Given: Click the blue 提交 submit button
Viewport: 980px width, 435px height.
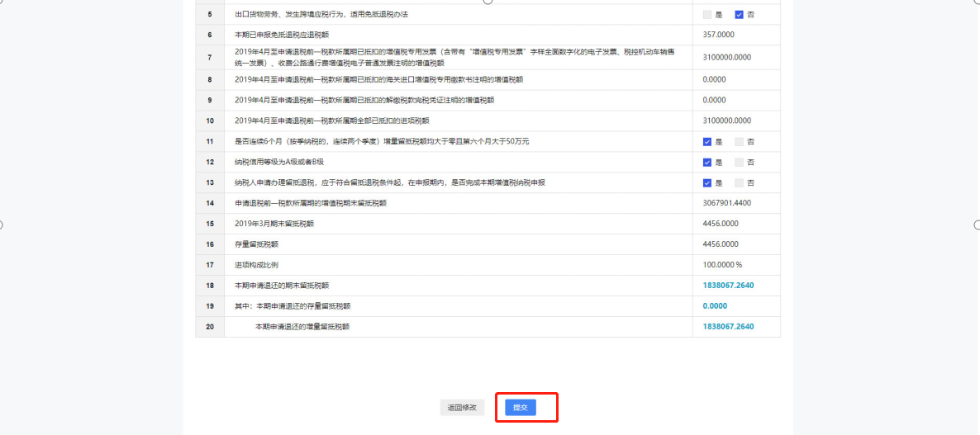Looking at the screenshot, I should click(521, 408).
